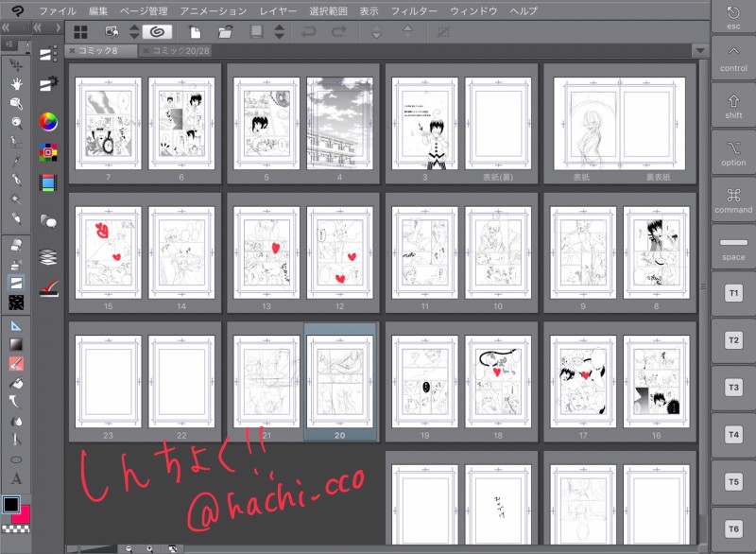
Task: Select the Ruler triangle tool
Action: [16, 325]
